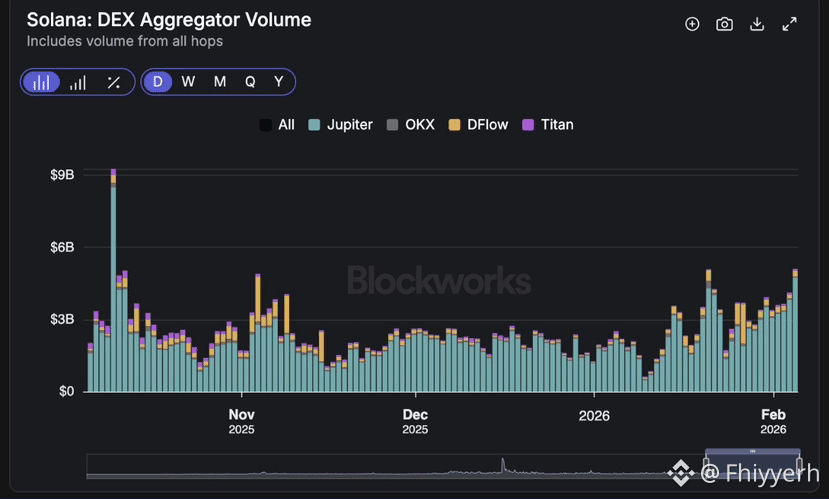
Task: Download the chart data
Action: coord(757,24)
